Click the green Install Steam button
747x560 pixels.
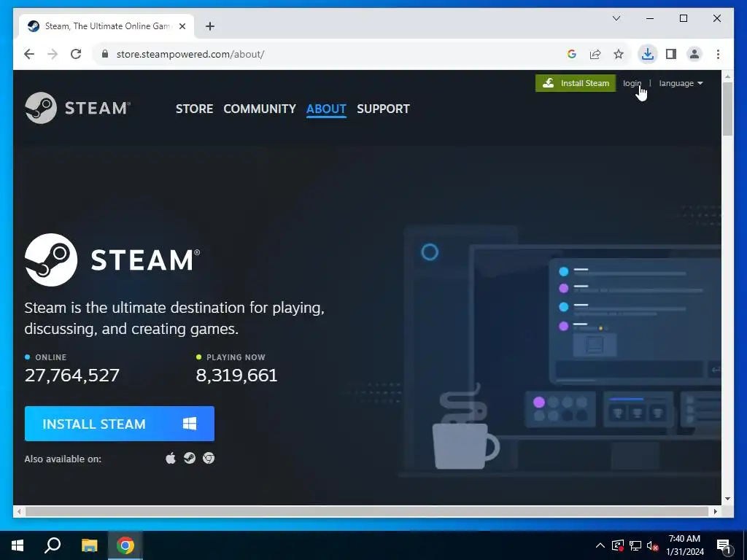pos(576,83)
